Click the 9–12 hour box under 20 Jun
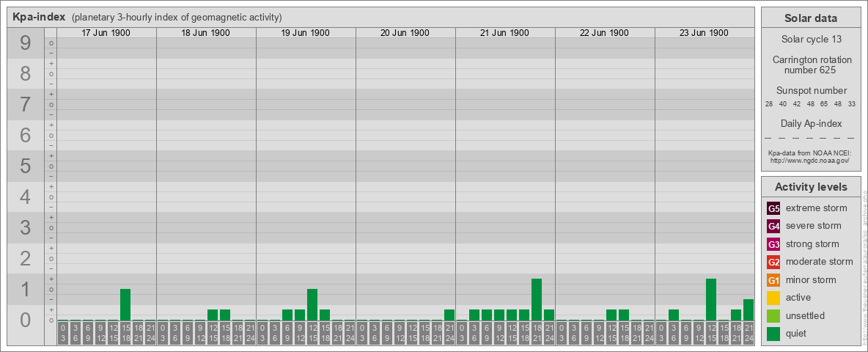Screen dimensions: 868x352 pyautogui.click(x=399, y=334)
